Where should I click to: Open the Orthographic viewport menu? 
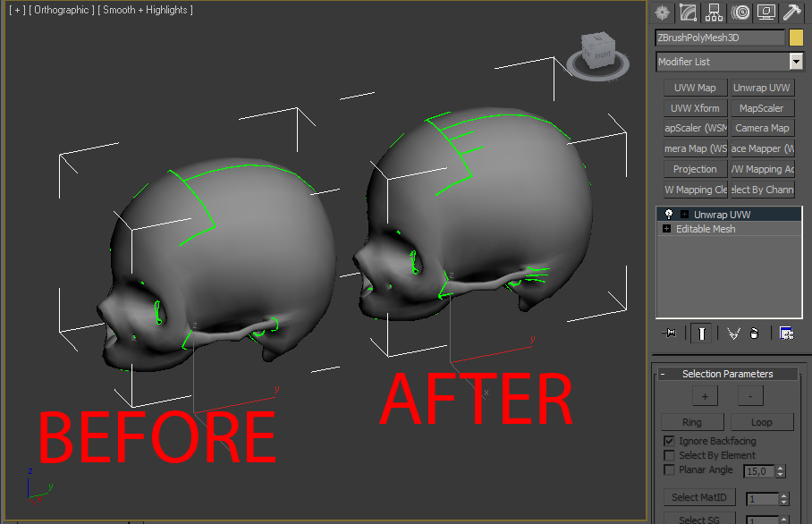point(63,10)
